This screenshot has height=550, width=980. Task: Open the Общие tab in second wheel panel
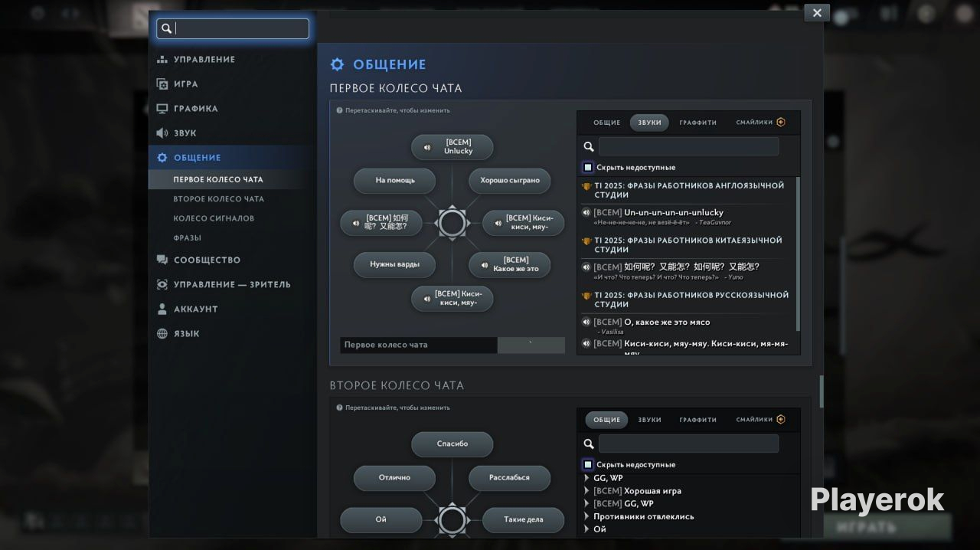607,420
